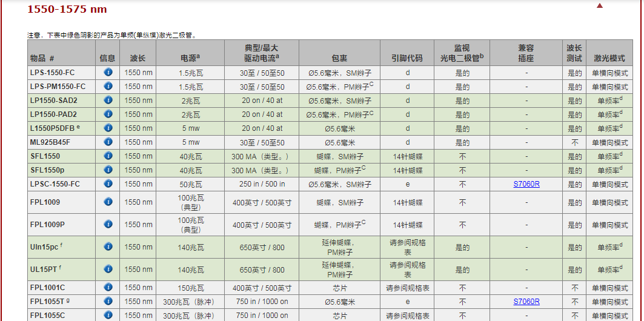Click the SFL1550p row info icon

(x=108, y=170)
